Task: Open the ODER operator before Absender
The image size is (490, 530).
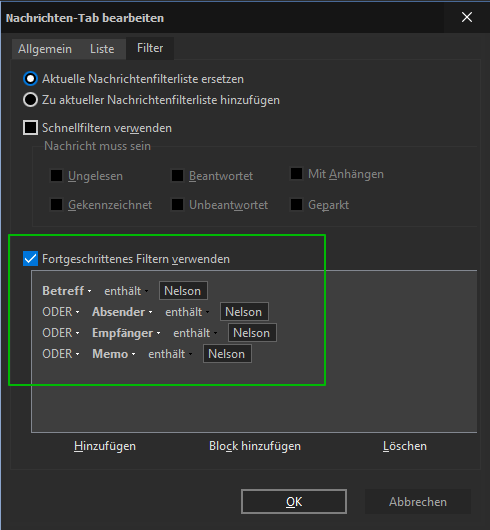Action: tap(61, 312)
